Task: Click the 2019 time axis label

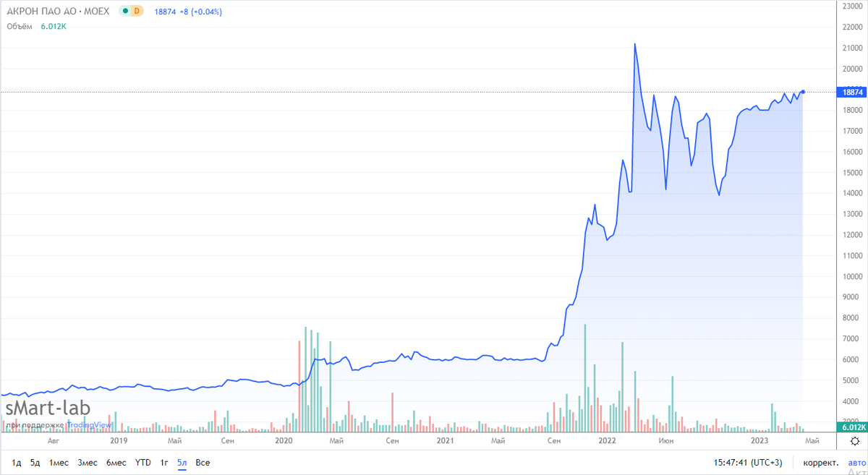Action: click(x=119, y=440)
